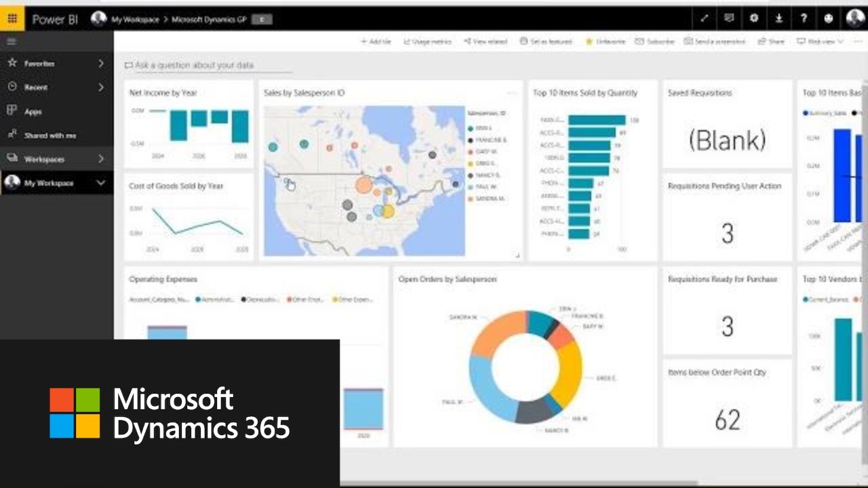The height and width of the screenshot is (488, 868).
Task: Open the Web view dropdown
Action: (821, 42)
